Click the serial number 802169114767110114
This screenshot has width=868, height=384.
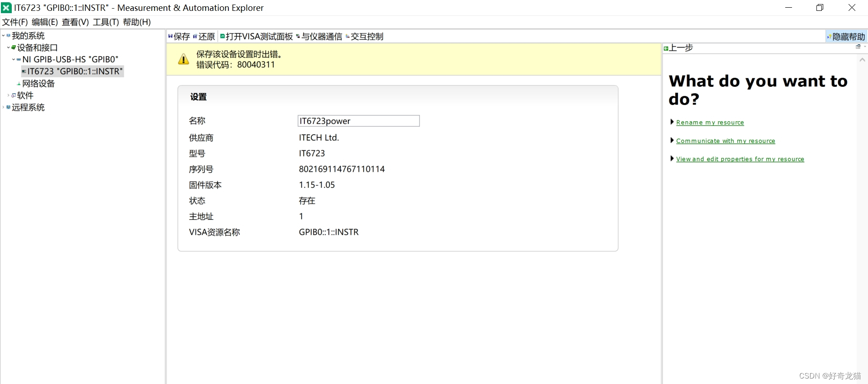tap(342, 169)
